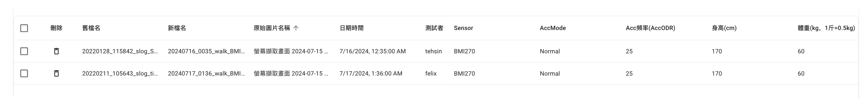This screenshot has height=108, width=868.
Task: Check the box for the felix row
Action: point(24,73)
